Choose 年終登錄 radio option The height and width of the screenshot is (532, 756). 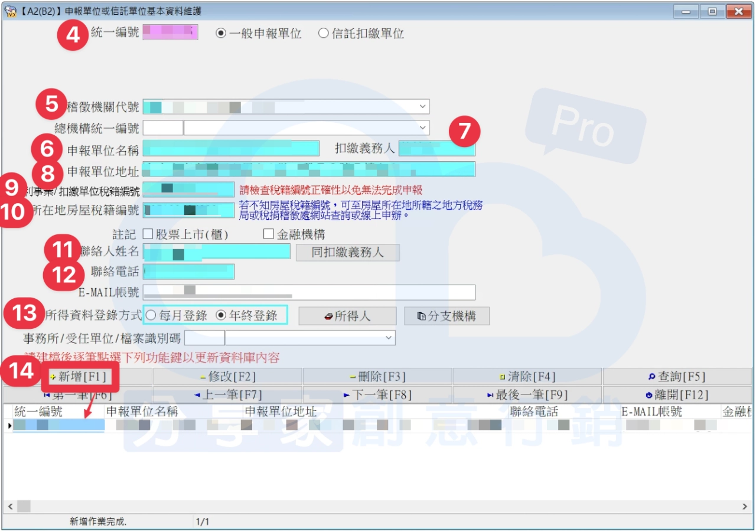(x=221, y=316)
